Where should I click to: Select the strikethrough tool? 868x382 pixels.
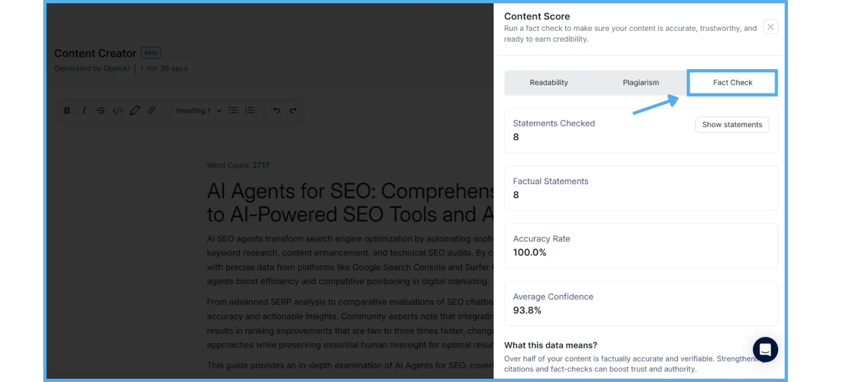tap(101, 110)
